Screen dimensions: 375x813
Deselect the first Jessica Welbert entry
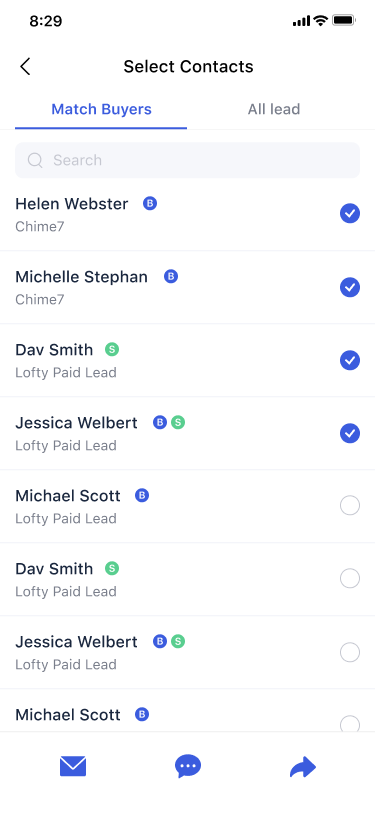click(350, 433)
